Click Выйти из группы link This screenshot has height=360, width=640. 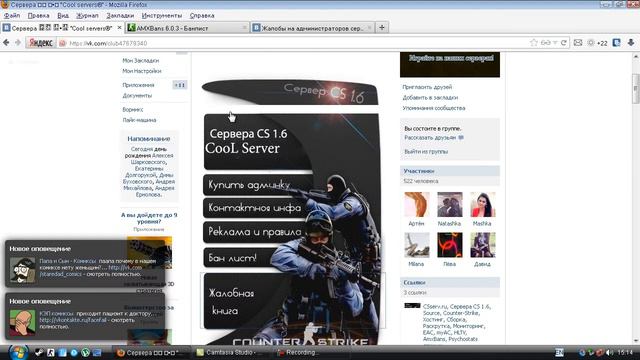pyautogui.click(x=426, y=151)
